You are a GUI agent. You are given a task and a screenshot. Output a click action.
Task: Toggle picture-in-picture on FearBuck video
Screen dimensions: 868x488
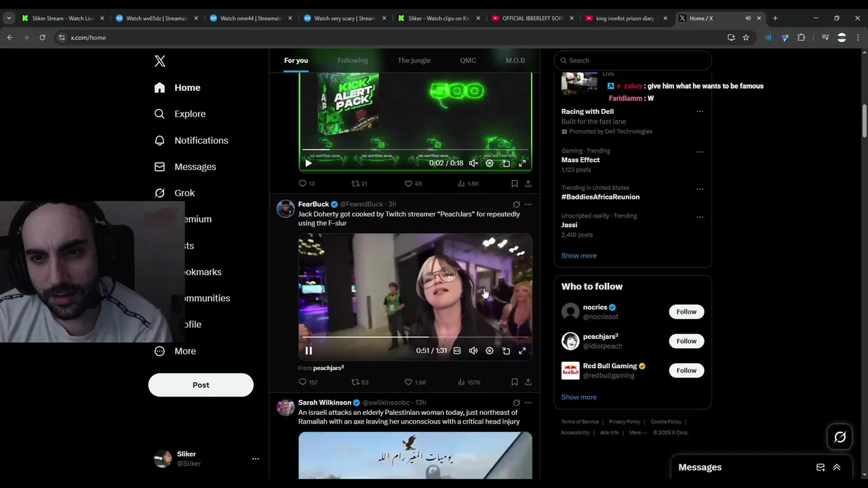tap(506, 350)
